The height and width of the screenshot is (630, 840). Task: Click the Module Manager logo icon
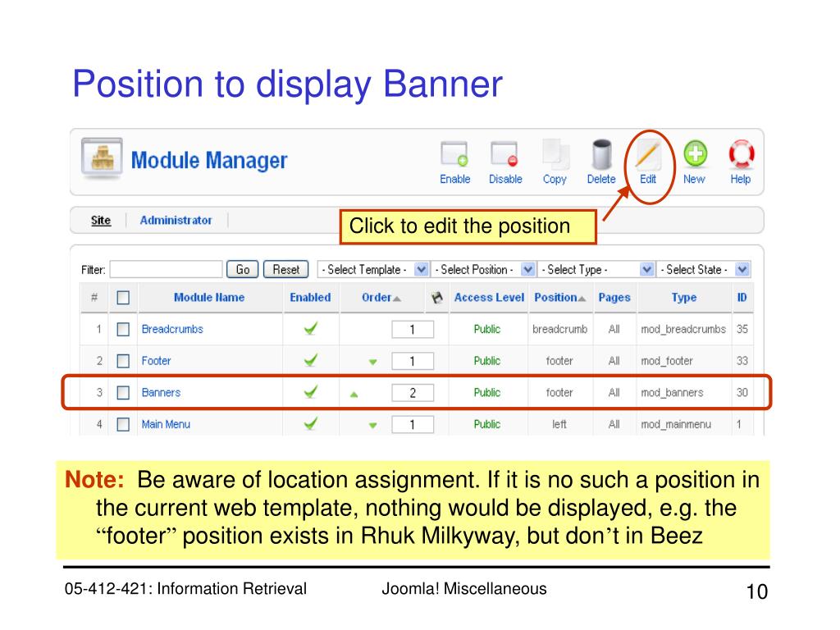[102, 157]
